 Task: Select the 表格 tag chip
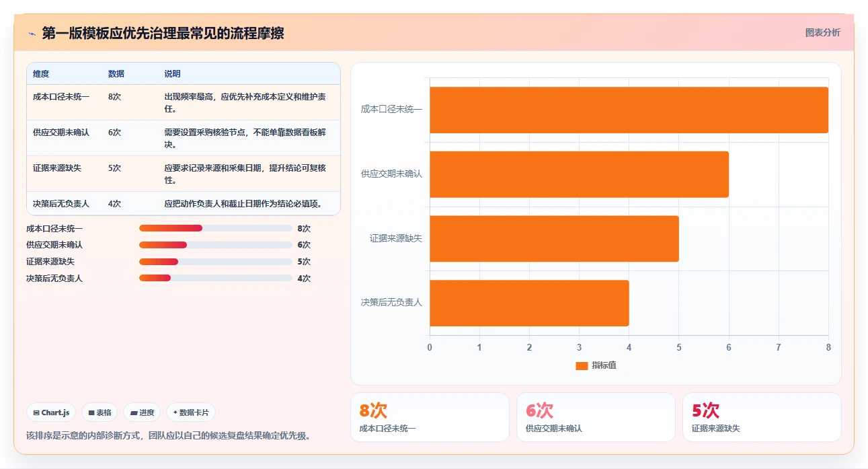(100, 412)
